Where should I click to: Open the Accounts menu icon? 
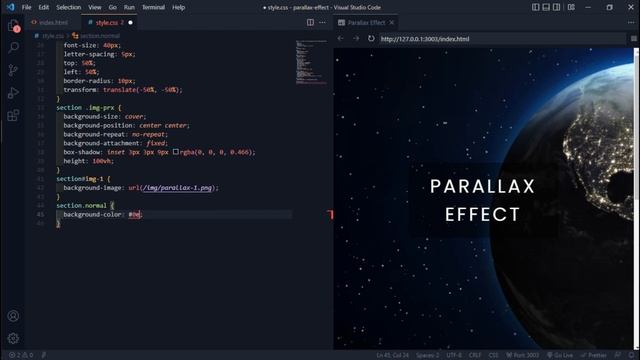pyautogui.click(x=13, y=316)
